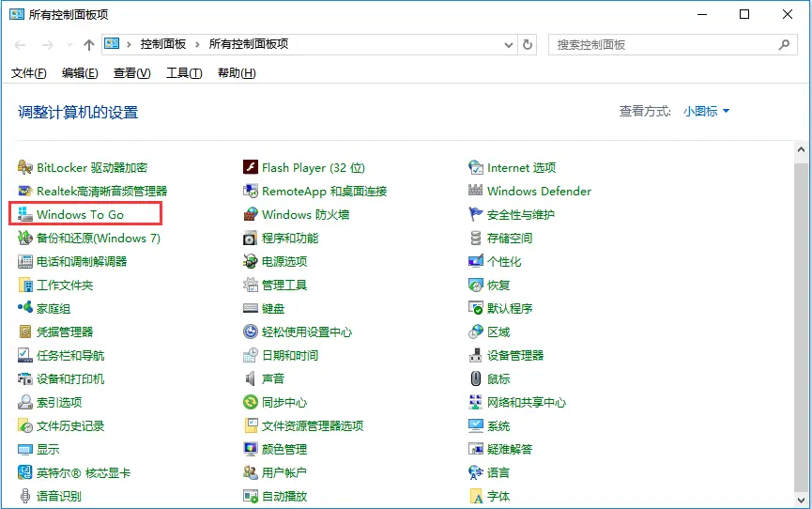Image resolution: width=812 pixels, height=509 pixels.
Task: Click the refresh button beside the address bar
Action: 528,44
